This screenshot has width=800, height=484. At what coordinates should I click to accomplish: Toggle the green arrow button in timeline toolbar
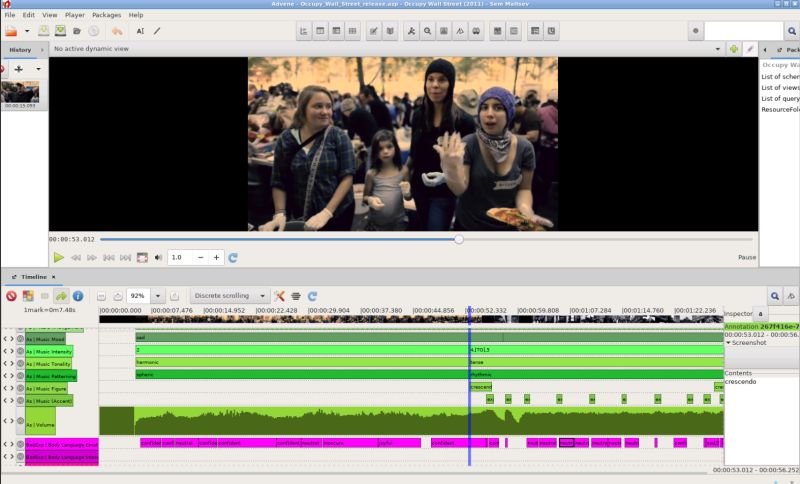[61, 296]
